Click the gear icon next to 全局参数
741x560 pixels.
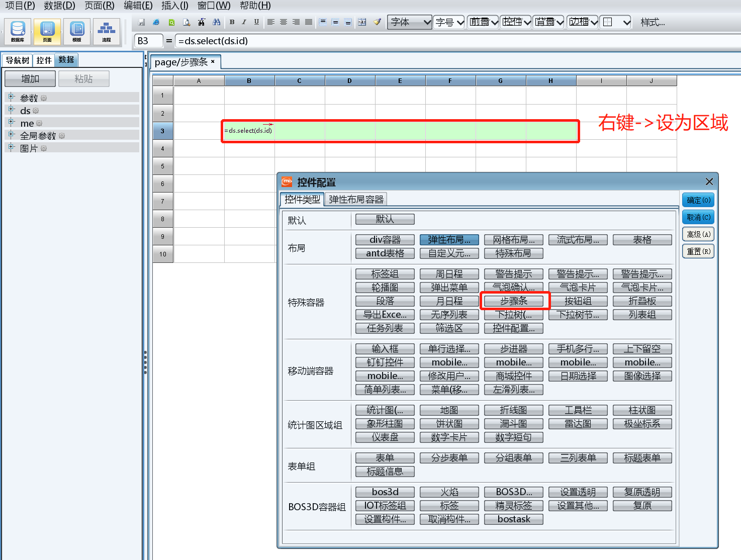pyautogui.click(x=62, y=136)
